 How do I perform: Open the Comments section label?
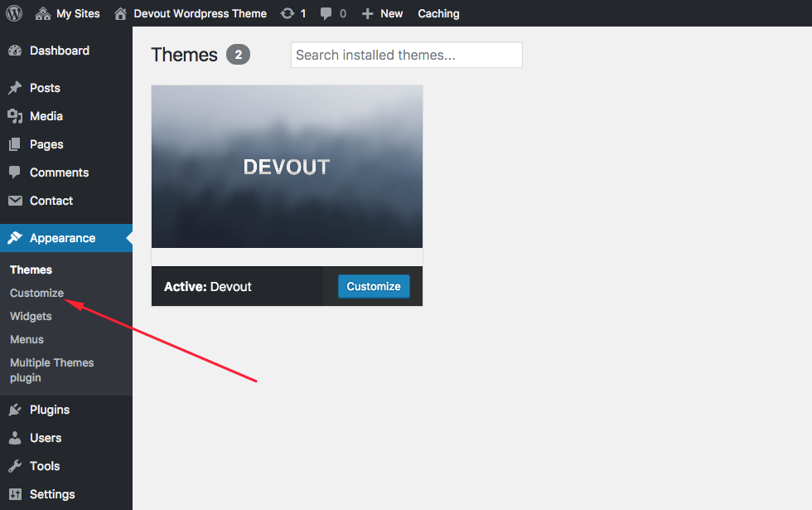click(59, 172)
